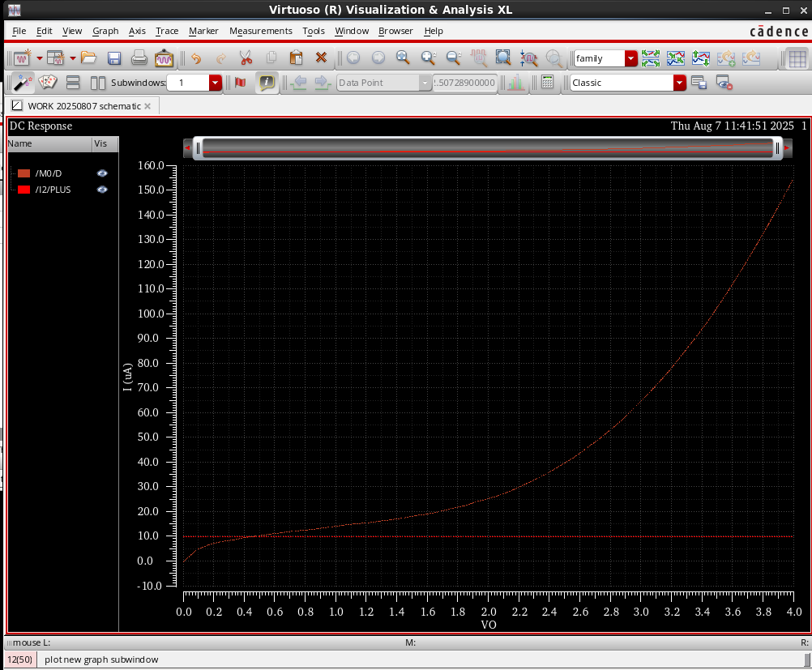Viewport: 812px width, 670px height.
Task: Create a new graph window
Action: click(x=22, y=58)
